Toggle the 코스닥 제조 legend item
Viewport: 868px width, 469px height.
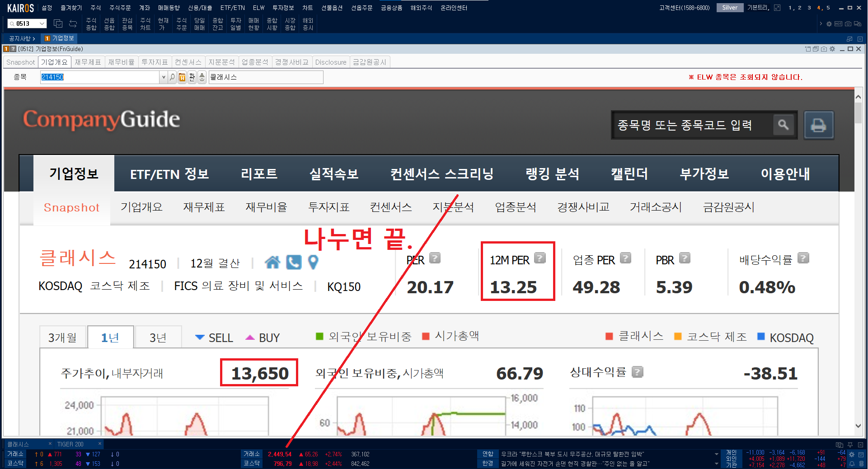[710, 337]
